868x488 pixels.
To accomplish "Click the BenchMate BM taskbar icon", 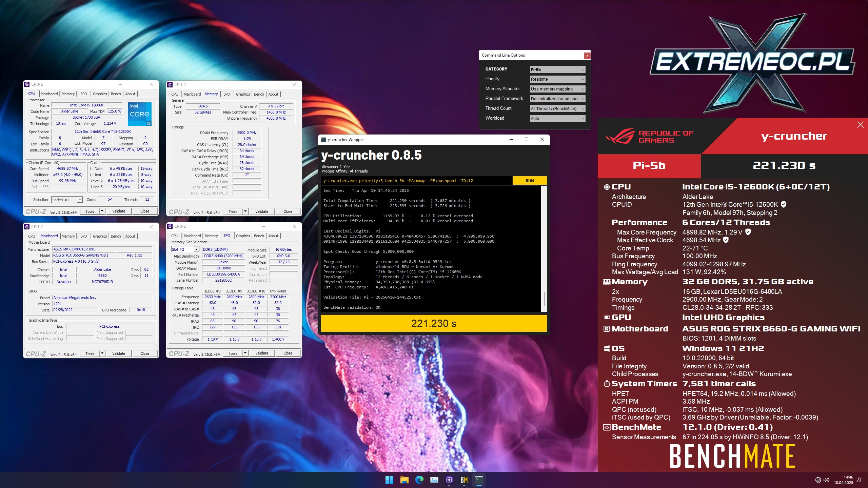I will 464,480.
